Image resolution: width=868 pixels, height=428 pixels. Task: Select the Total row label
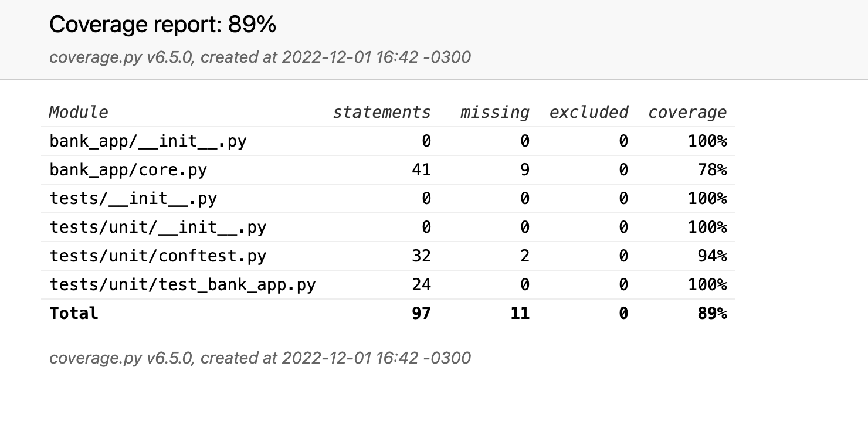[x=74, y=314]
